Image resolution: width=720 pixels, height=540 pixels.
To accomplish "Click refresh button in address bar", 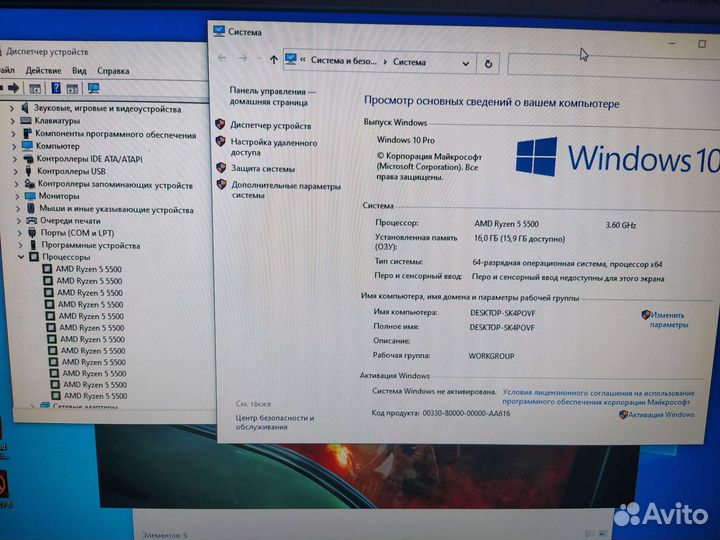I will coord(488,64).
